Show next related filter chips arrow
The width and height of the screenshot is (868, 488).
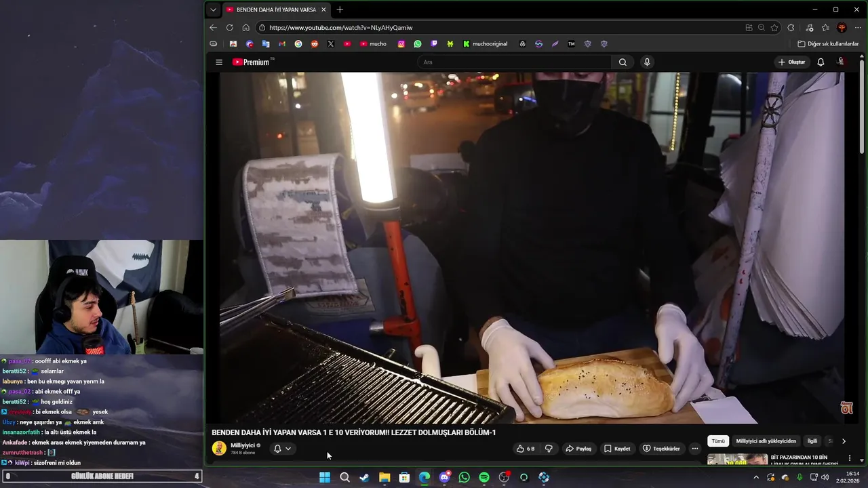tap(844, 441)
